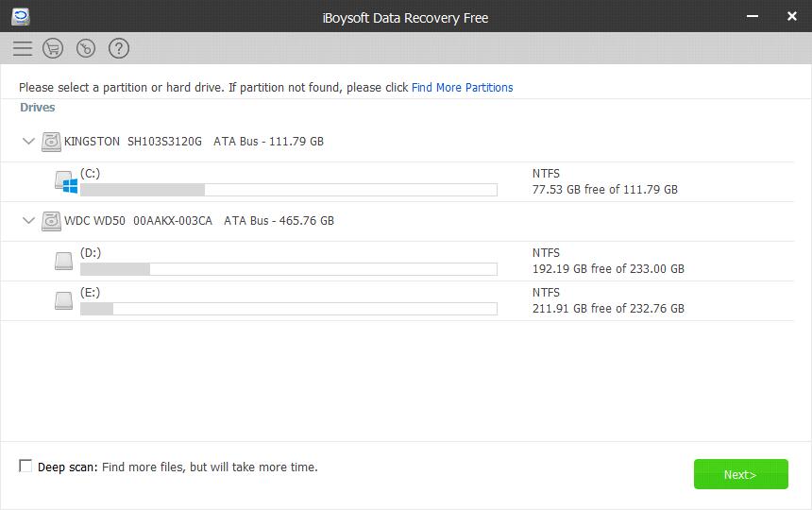Select the E: 211.91 GB free text

(x=608, y=309)
